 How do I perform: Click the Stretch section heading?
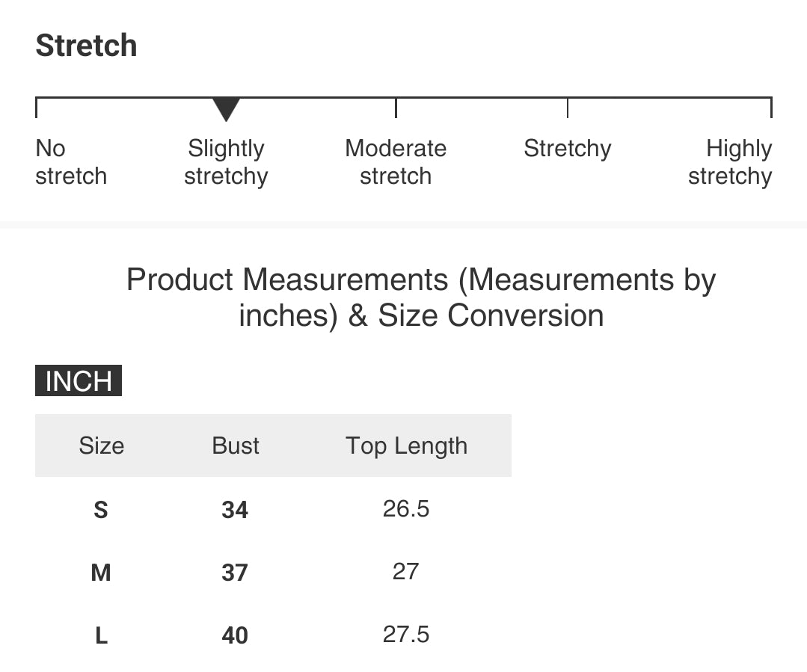point(86,46)
